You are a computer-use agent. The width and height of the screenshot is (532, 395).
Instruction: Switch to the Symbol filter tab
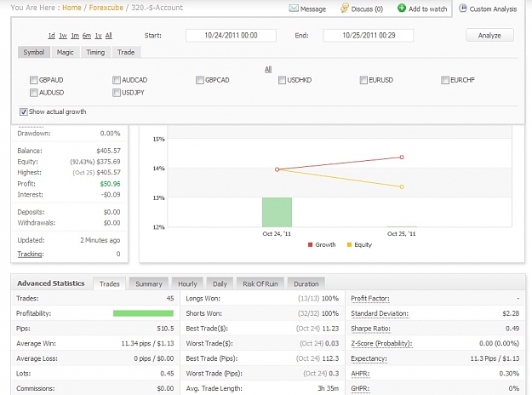point(34,52)
